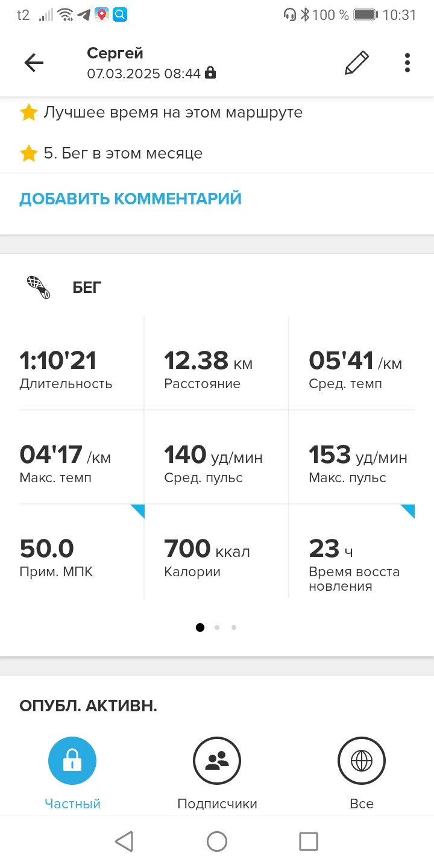Tap the 12.38 км Расстояние stat cell
The image size is (434, 868).
click(217, 363)
